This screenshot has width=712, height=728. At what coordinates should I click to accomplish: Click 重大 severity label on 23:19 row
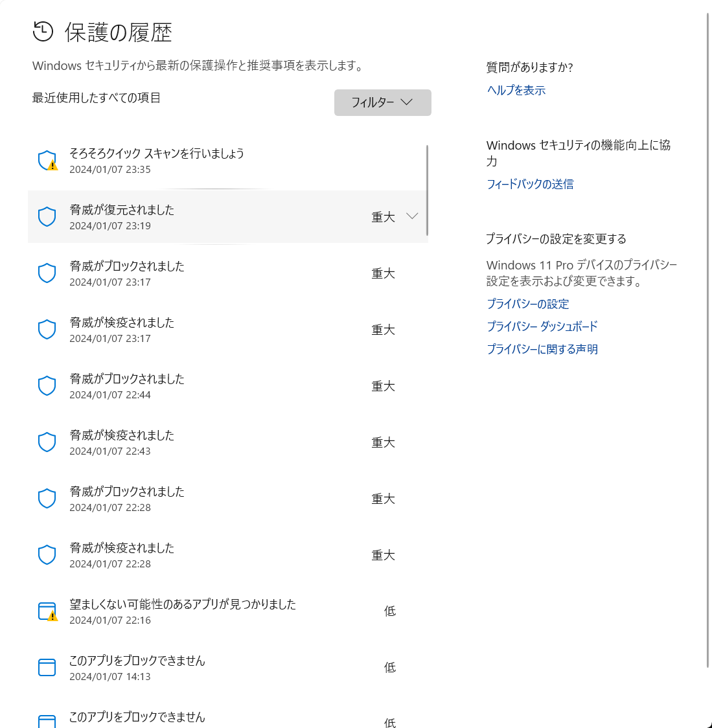tap(383, 217)
